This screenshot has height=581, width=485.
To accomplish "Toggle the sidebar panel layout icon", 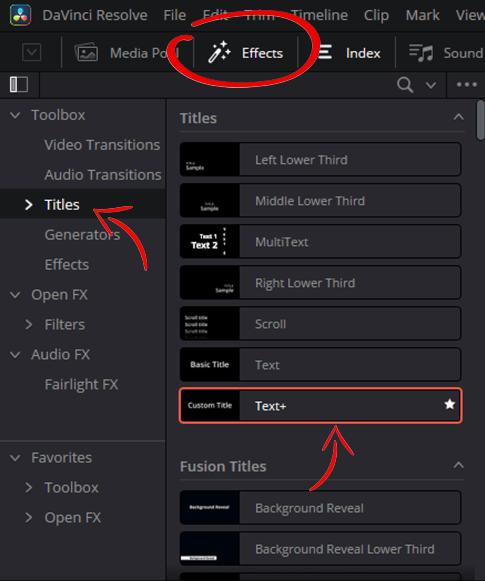I will (x=19, y=84).
